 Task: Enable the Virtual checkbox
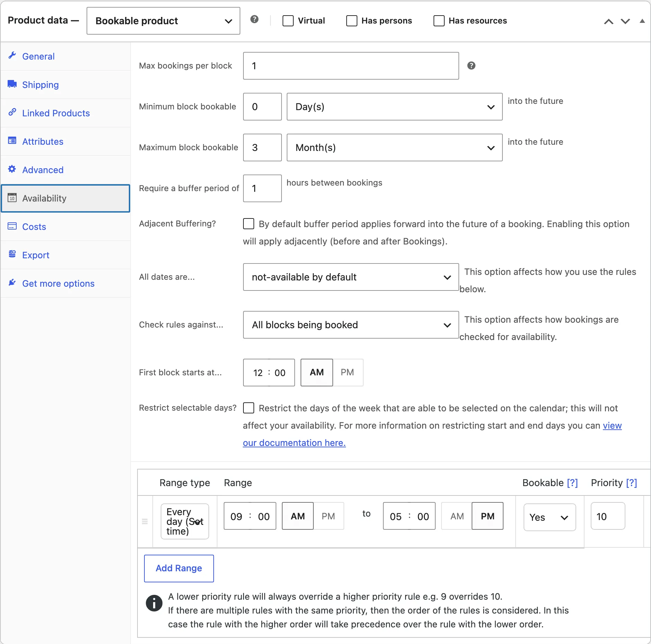[288, 21]
